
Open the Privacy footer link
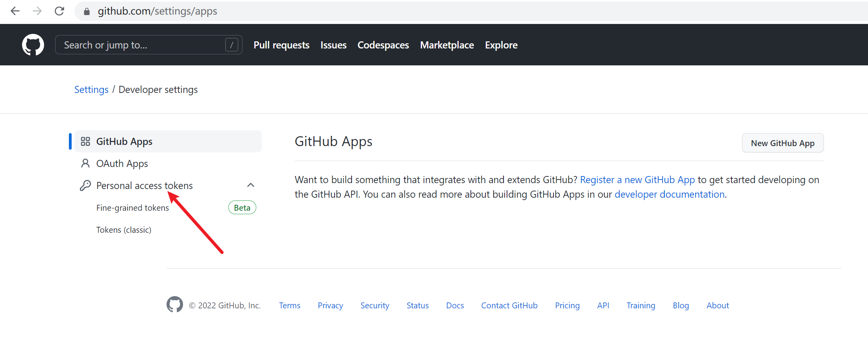click(x=330, y=306)
